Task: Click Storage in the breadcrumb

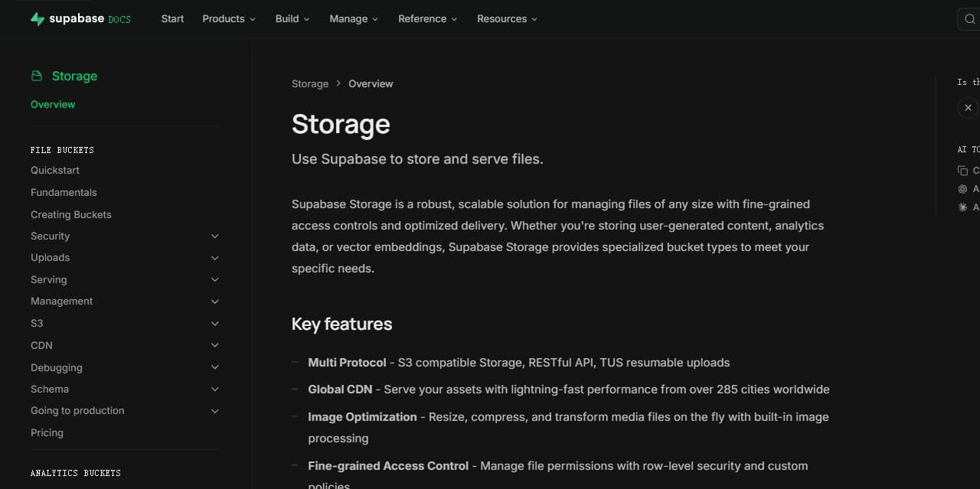Action: point(310,83)
